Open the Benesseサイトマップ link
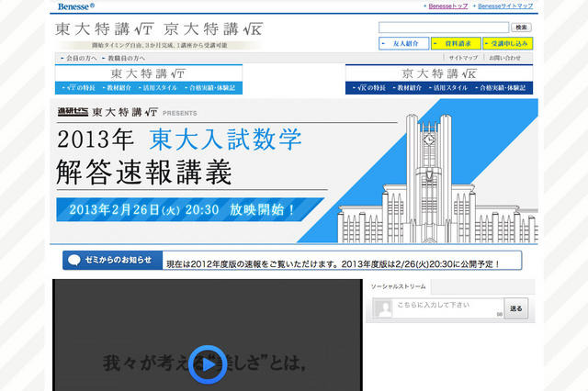 pyautogui.click(x=505, y=6)
